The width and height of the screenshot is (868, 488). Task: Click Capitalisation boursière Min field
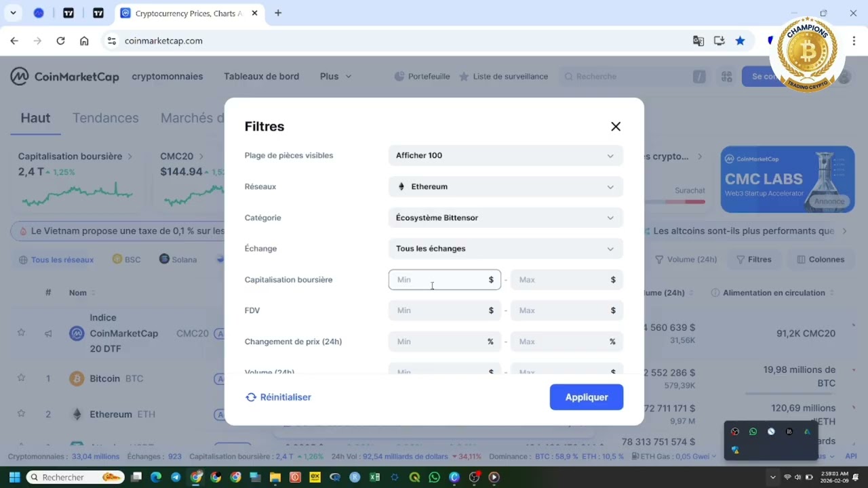pyautogui.click(x=444, y=280)
